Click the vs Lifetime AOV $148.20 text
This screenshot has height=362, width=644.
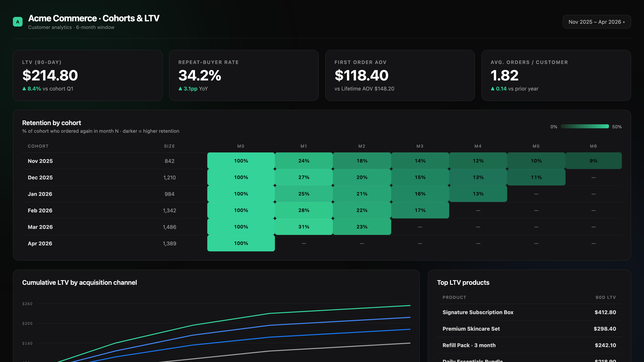pyautogui.click(x=364, y=89)
